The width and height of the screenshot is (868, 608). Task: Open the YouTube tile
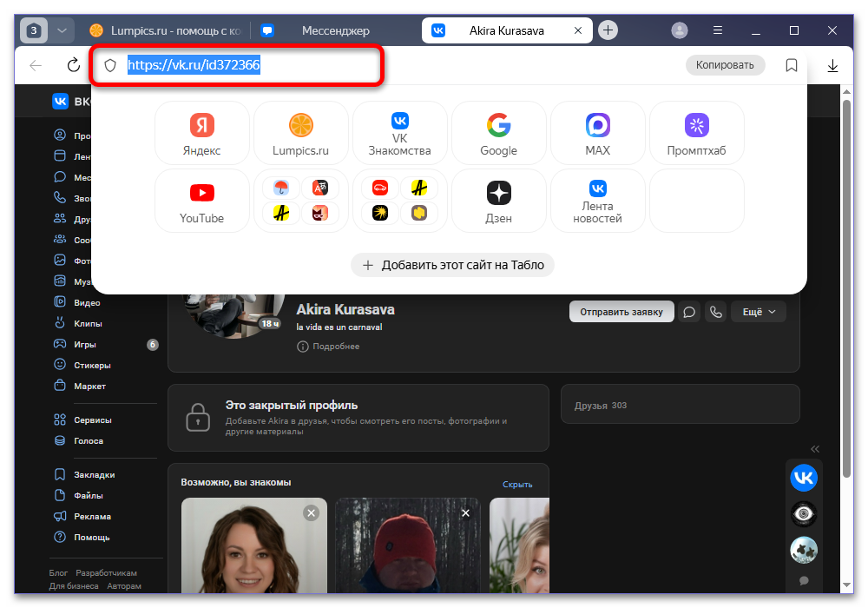pos(202,201)
